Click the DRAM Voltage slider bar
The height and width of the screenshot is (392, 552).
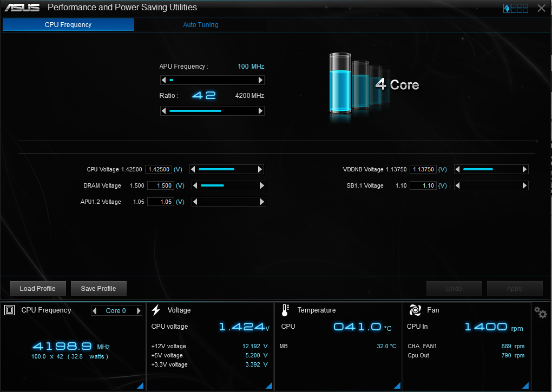point(228,185)
